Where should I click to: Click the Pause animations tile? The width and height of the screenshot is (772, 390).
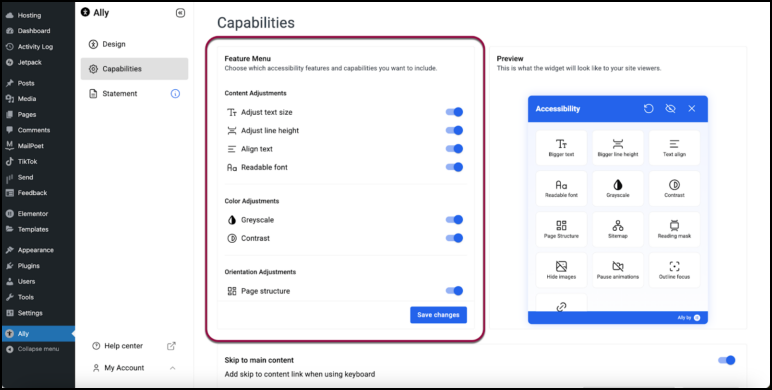pos(617,270)
